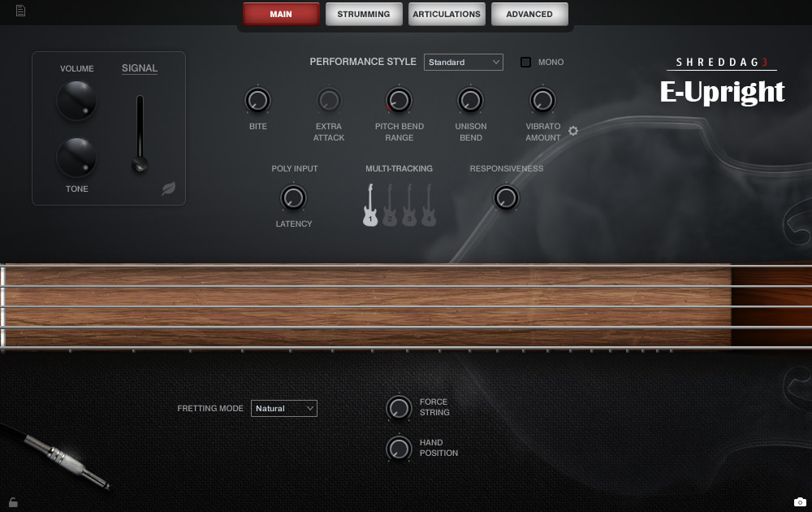Click the E-Upright instrument title
The width and height of the screenshot is (812, 512).
tap(723, 92)
